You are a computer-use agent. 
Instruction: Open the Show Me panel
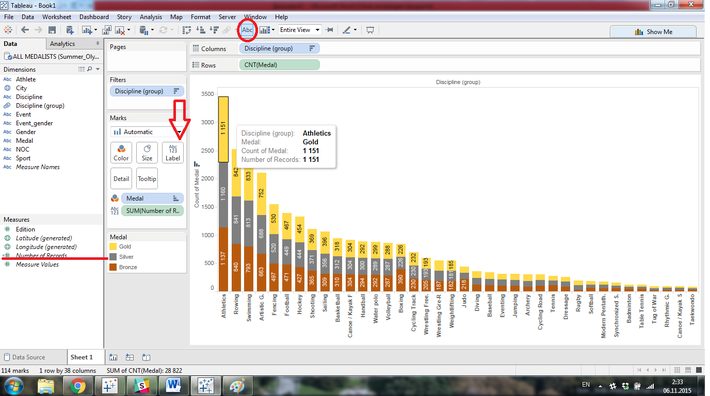[x=653, y=32]
